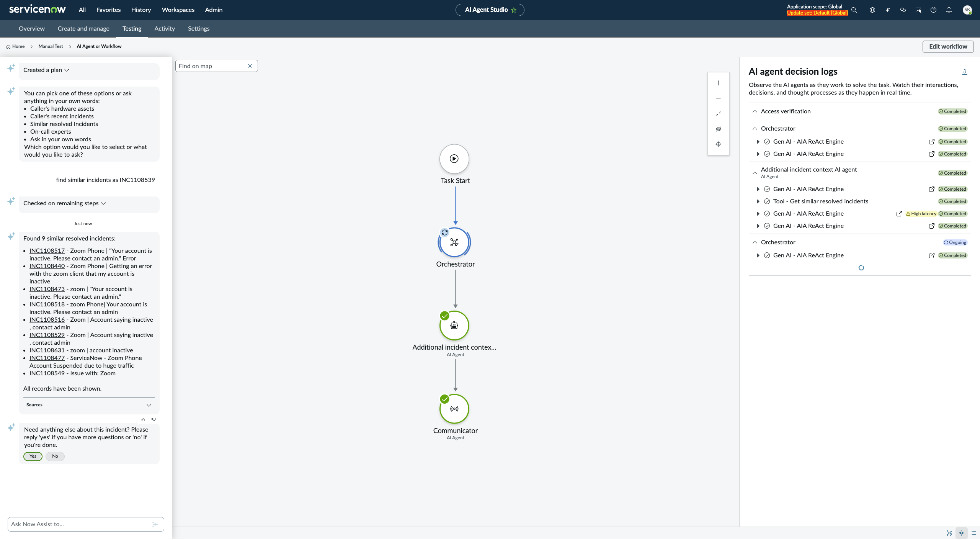
Task: Click the send message arrow icon
Action: 155,524
